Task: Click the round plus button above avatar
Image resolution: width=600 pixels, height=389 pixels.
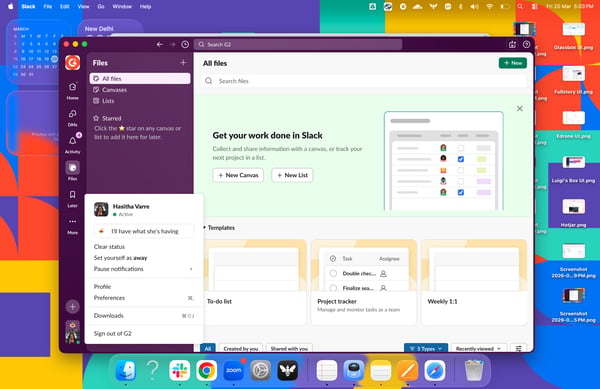Action: click(x=72, y=306)
